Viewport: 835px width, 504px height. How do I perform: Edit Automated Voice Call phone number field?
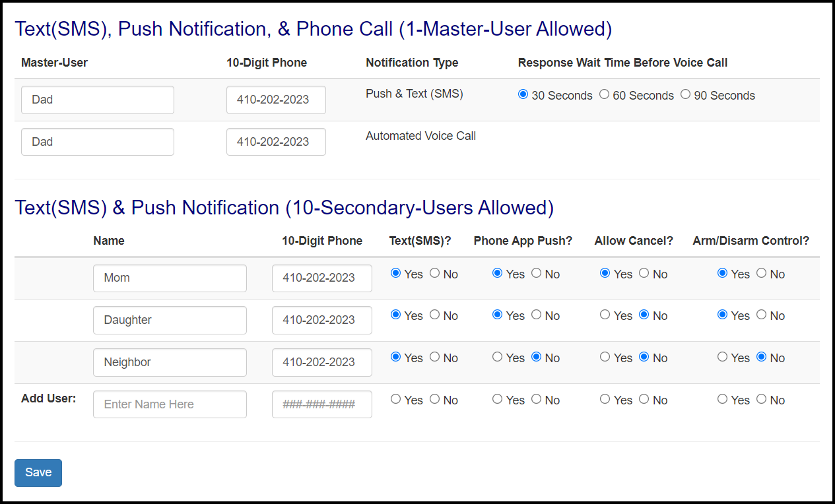click(276, 142)
